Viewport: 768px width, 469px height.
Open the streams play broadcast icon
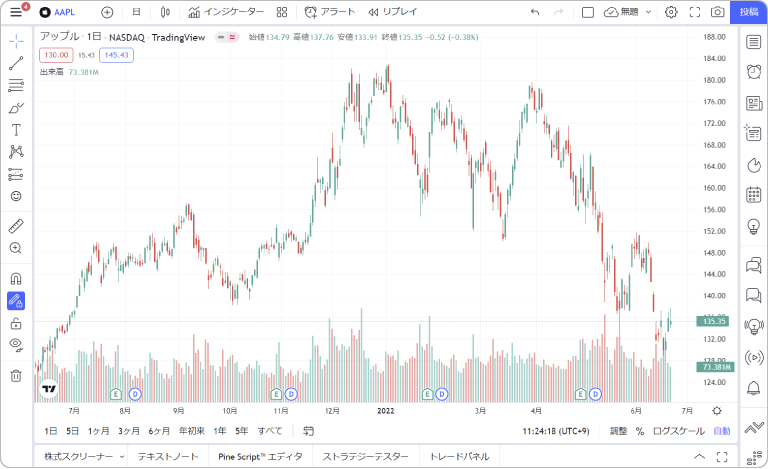tap(754, 357)
